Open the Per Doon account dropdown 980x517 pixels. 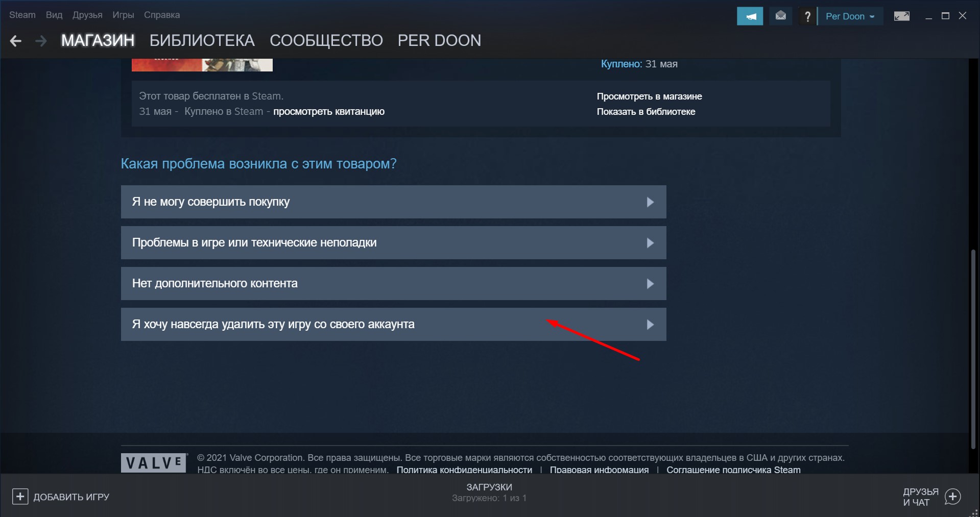[x=850, y=16]
